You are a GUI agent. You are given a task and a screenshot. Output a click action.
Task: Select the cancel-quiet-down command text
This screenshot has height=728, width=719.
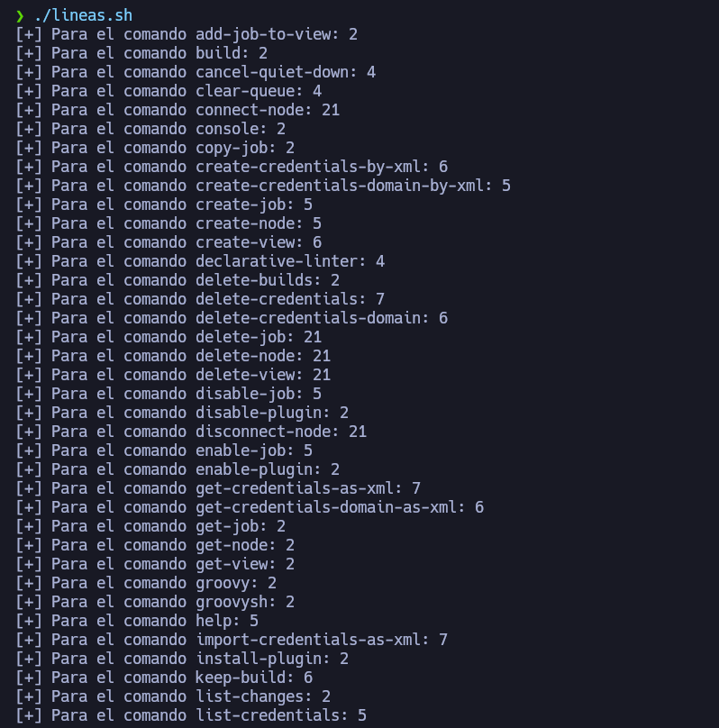click(276, 72)
